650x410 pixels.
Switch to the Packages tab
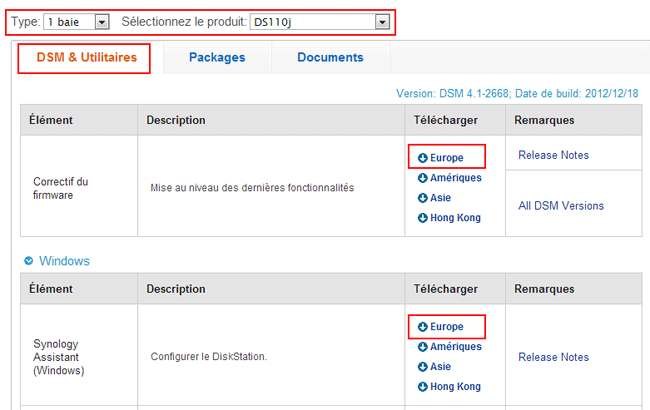point(217,58)
